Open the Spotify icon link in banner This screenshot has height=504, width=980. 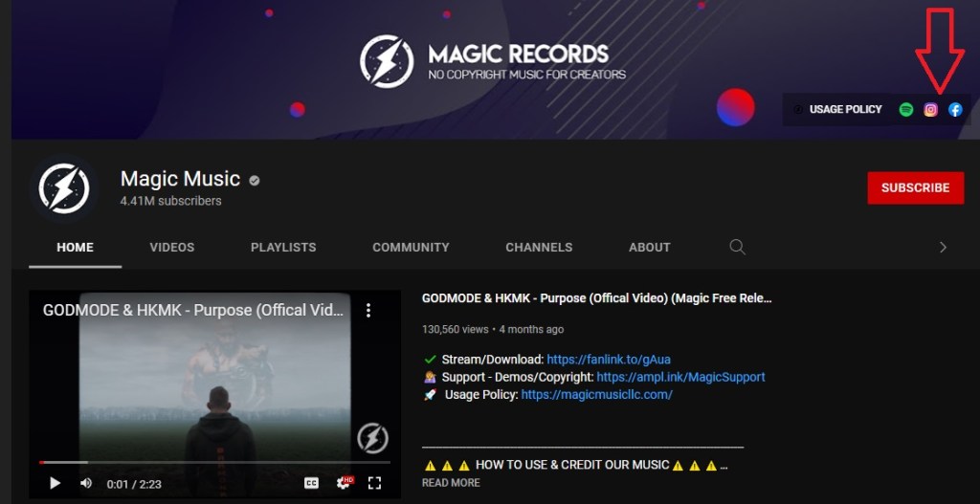(905, 109)
